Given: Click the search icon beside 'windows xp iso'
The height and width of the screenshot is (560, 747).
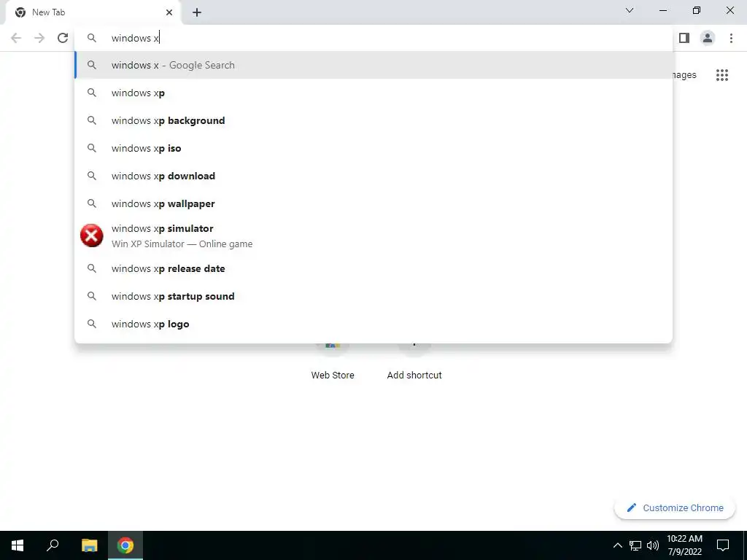Looking at the screenshot, I should (x=91, y=148).
